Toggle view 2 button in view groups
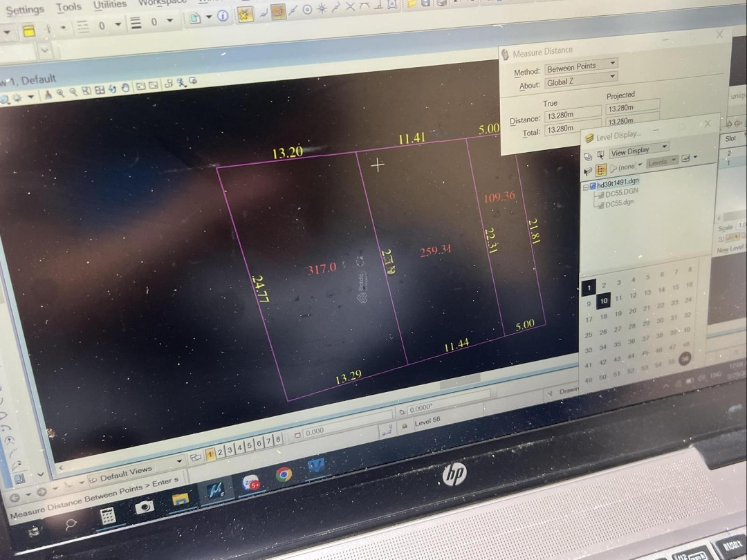747x560 pixels. click(x=220, y=452)
